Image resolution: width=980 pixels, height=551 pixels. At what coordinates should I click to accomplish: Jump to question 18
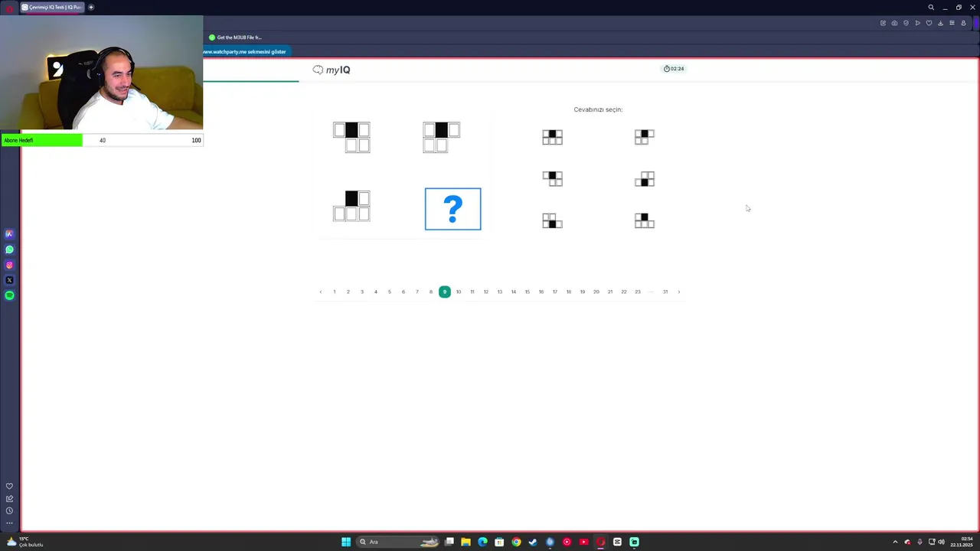(x=569, y=292)
